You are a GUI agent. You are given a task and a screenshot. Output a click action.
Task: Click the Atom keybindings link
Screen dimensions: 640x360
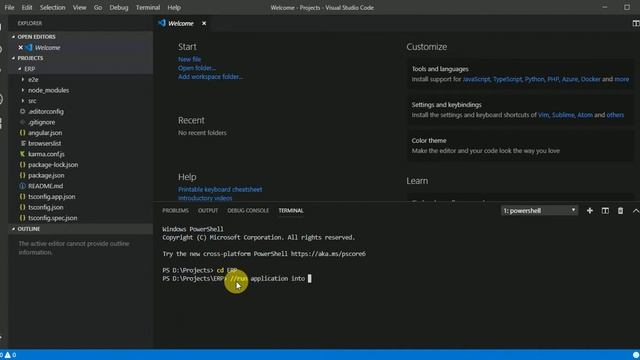click(585, 115)
